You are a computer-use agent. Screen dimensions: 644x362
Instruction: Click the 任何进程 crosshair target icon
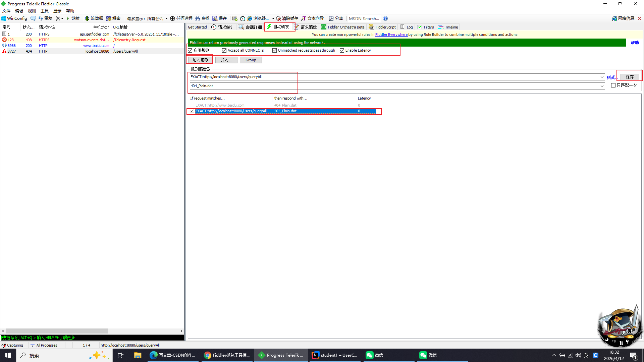(x=172, y=18)
